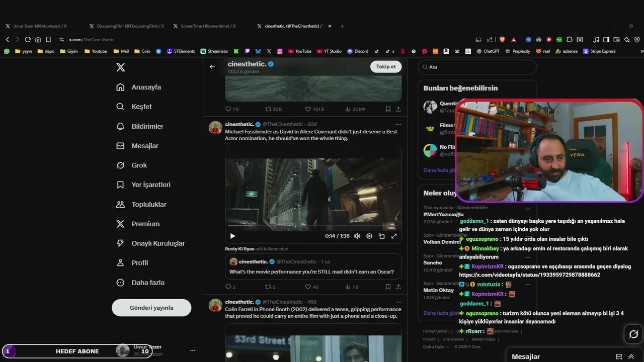Expand the Mesajlar drawer chevron

tap(631, 356)
